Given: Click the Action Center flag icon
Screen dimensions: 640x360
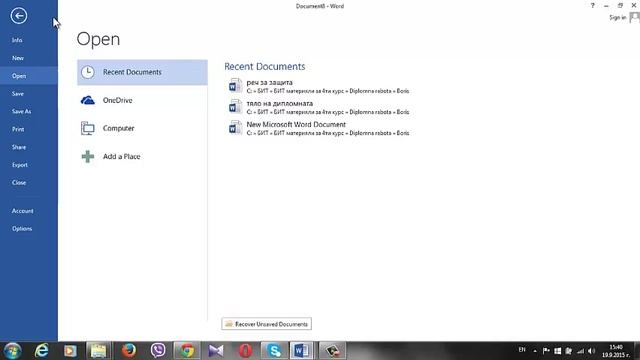Looking at the screenshot, I should click(x=546, y=351).
